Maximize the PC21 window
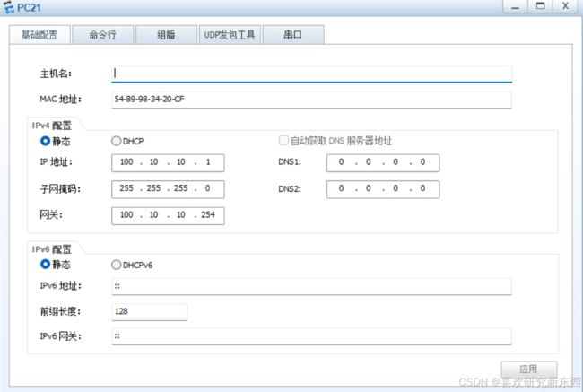This screenshot has width=583, height=392. pos(540,6)
